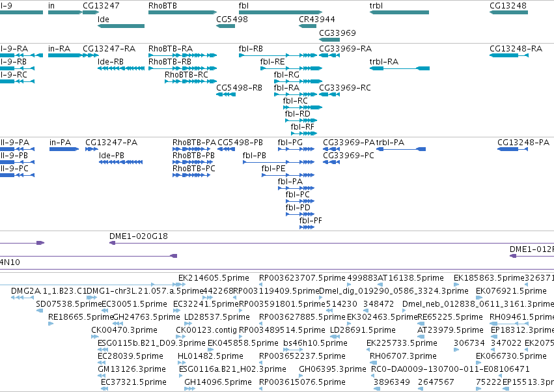Select the trbl gene feature bar
Viewport: 554px width, 392px height.
(399, 12)
